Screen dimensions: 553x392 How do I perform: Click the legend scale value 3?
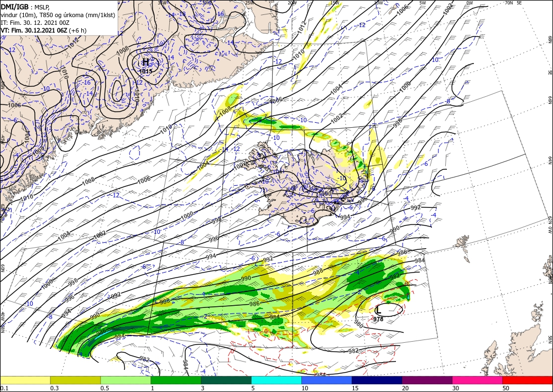pyautogui.click(x=203, y=388)
